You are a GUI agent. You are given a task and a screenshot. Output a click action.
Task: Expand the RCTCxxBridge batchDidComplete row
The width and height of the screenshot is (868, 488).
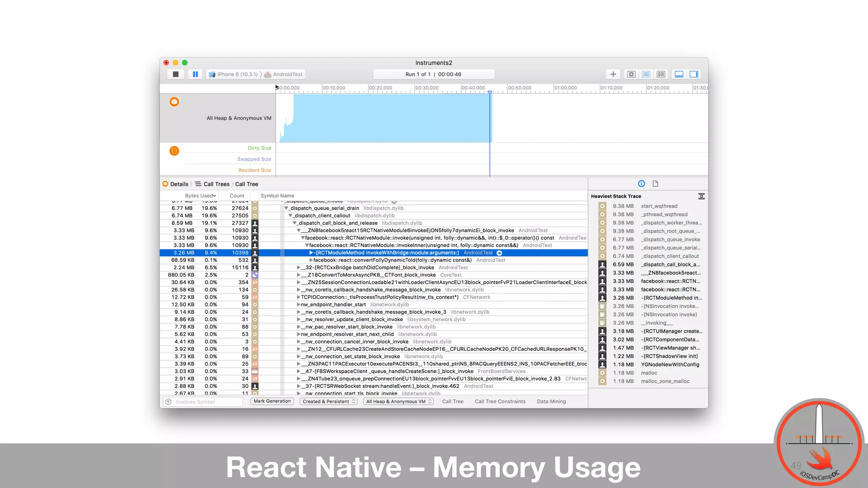[298, 268]
